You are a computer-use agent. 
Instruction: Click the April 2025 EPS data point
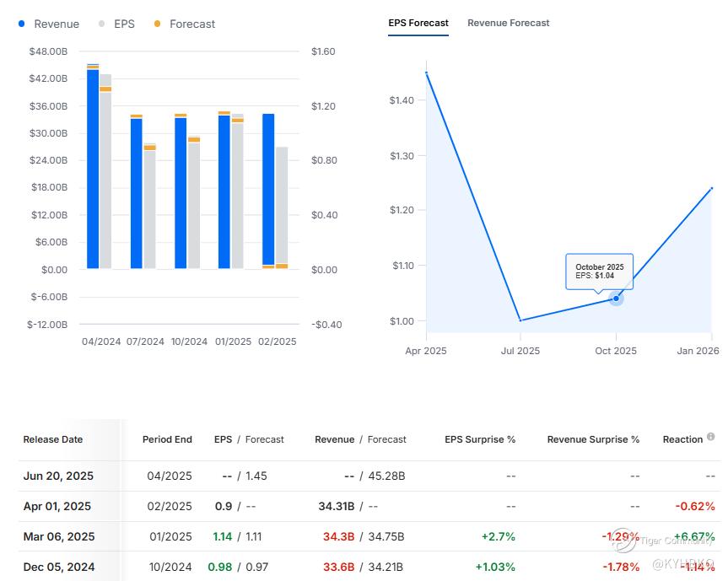click(x=426, y=73)
